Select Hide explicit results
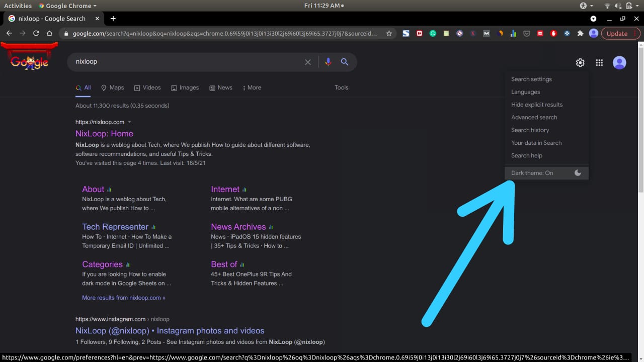 537,105
